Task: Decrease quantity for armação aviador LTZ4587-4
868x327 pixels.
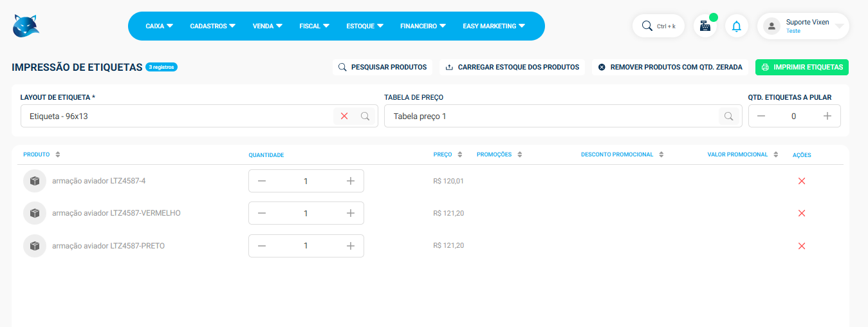Action: [x=262, y=181]
